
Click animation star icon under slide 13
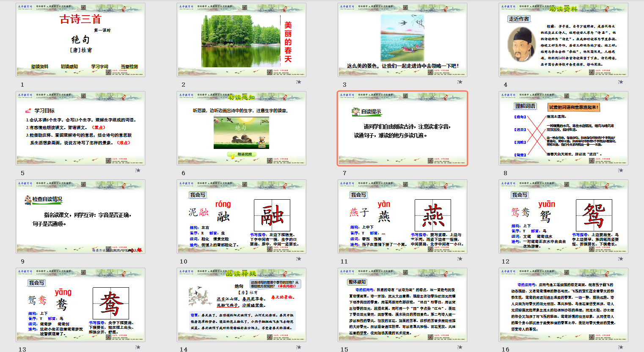[138, 347]
